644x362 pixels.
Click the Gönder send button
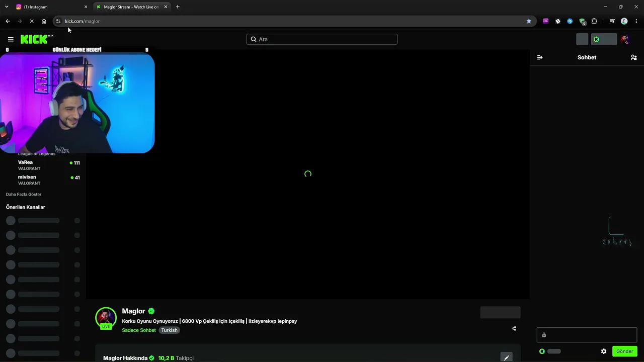point(625,351)
